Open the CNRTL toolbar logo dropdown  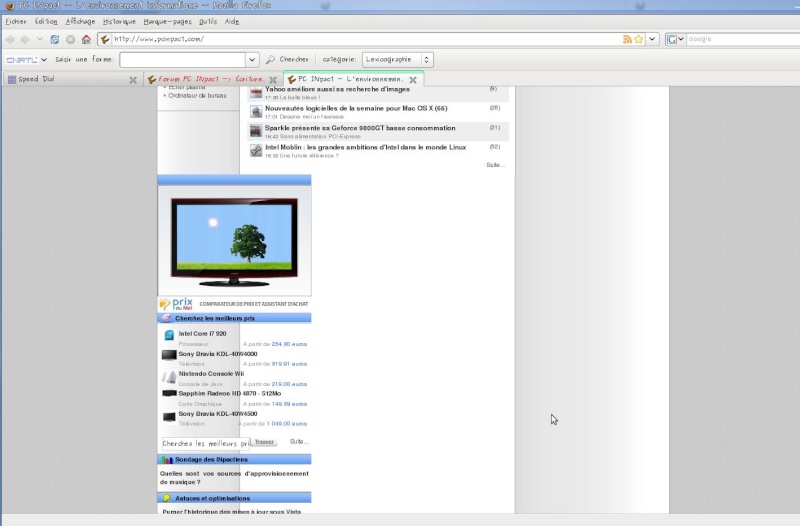coord(26,60)
